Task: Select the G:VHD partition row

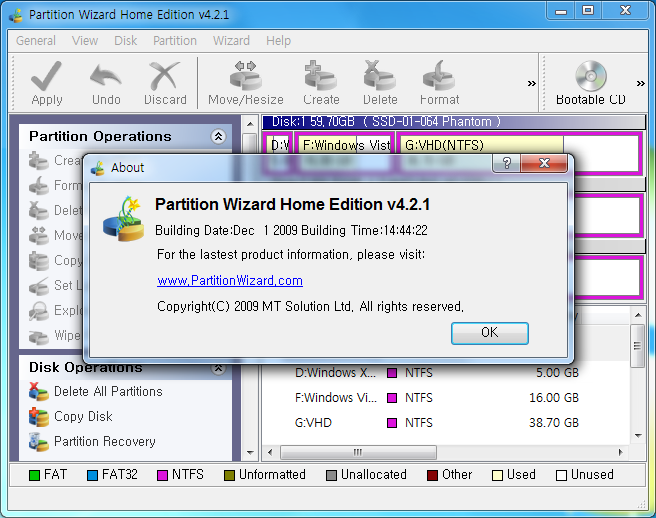Action: (x=446, y=423)
